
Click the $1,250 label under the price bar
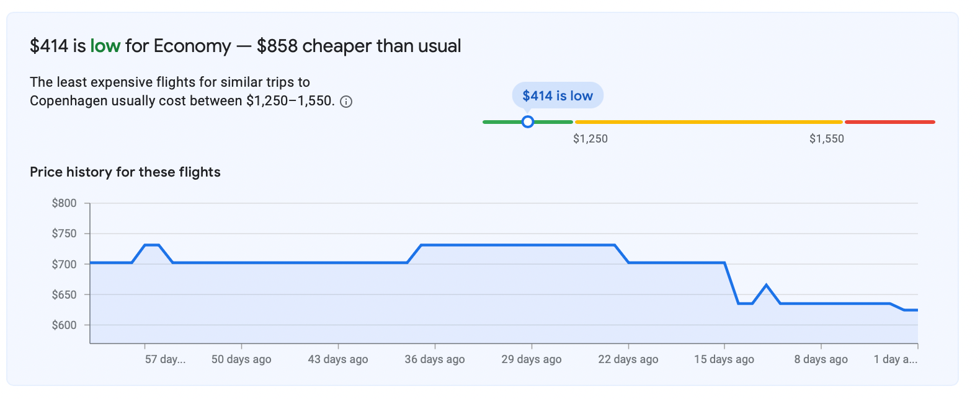(x=590, y=139)
